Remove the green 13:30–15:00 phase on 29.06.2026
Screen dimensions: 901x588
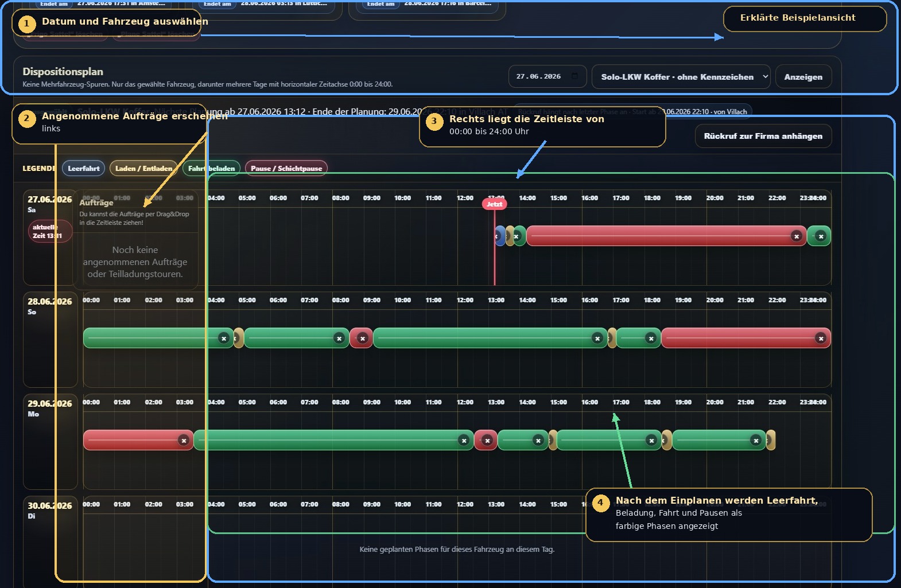pyautogui.click(x=538, y=441)
